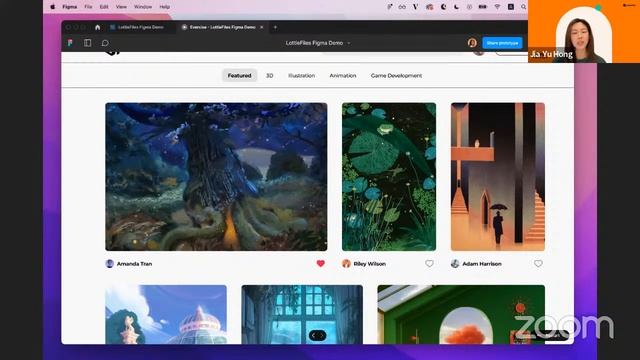Open the Figma main menu logo icon
The width and height of the screenshot is (640, 360).
70,43
